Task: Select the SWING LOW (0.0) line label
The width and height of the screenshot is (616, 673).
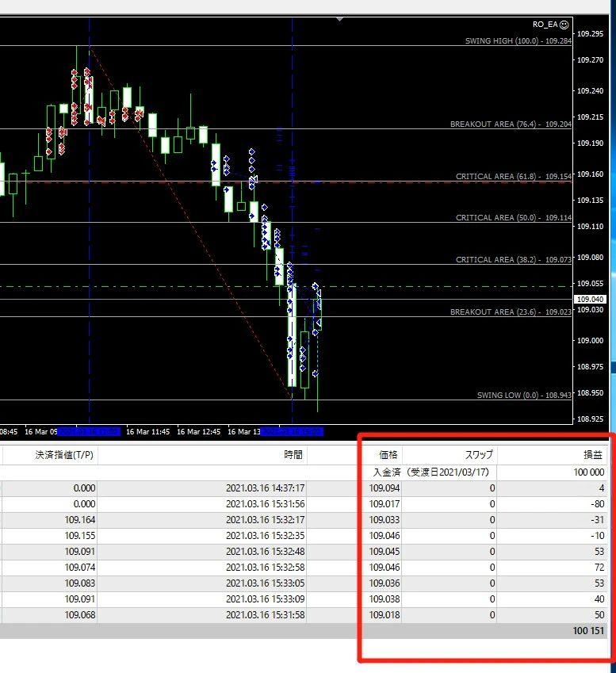Action: click(x=523, y=395)
